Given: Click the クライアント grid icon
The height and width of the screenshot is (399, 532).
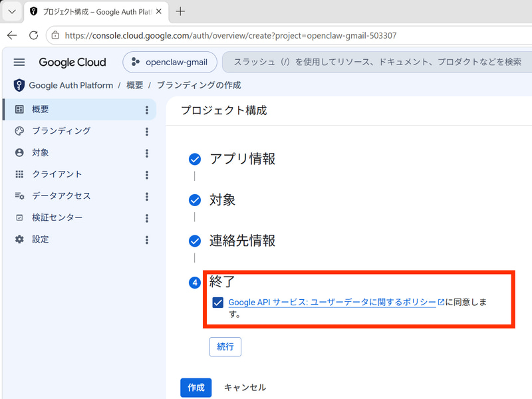Looking at the screenshot, I should click(19, 174).
